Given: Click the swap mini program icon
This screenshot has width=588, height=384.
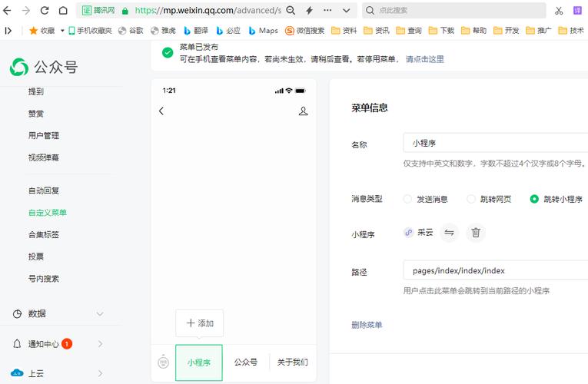Looking at the screenshot, I should [x=449, y=233].
